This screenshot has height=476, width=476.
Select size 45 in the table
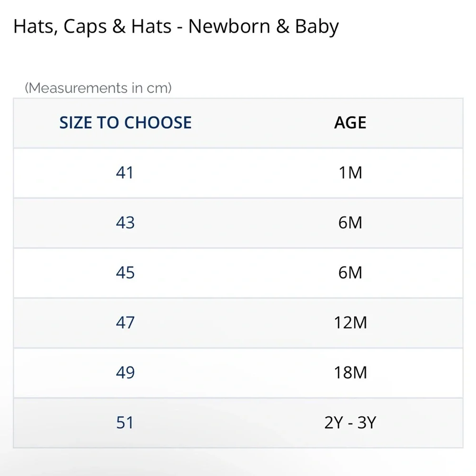[125, 273]
